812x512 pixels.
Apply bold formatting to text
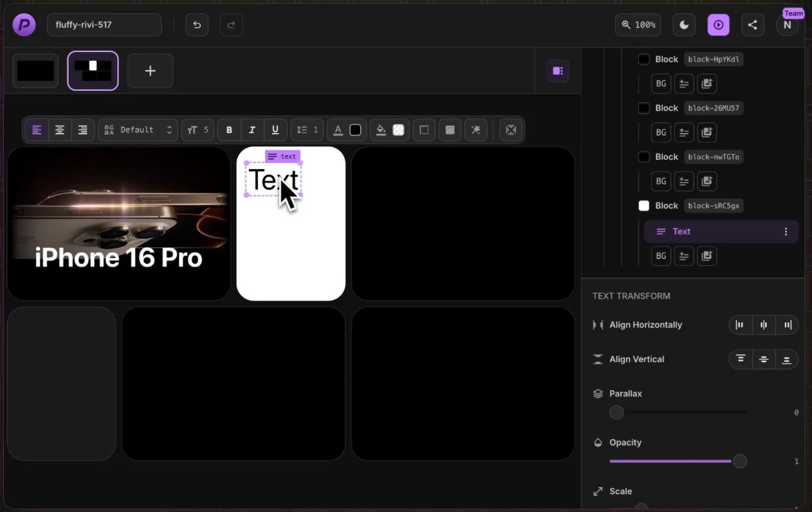[x=229, y=130]
